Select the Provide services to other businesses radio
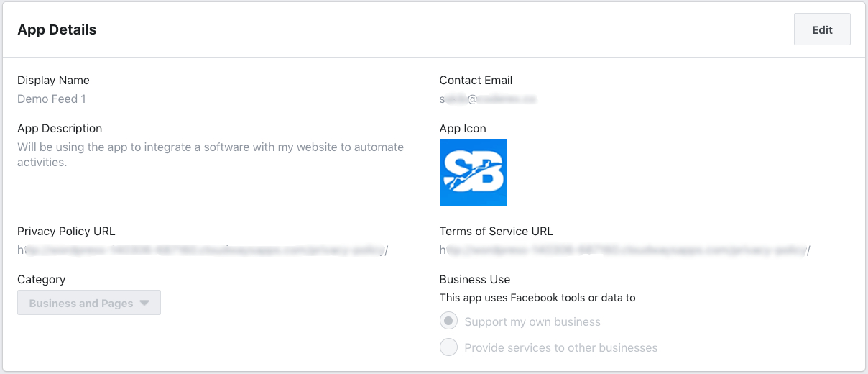Viewport: 868px width, 374px height. point(448,347)
